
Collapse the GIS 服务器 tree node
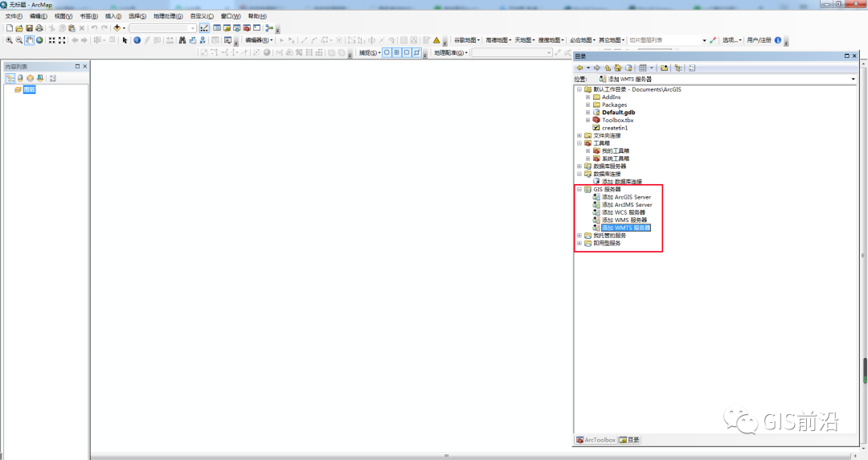(x=579, y=189)
